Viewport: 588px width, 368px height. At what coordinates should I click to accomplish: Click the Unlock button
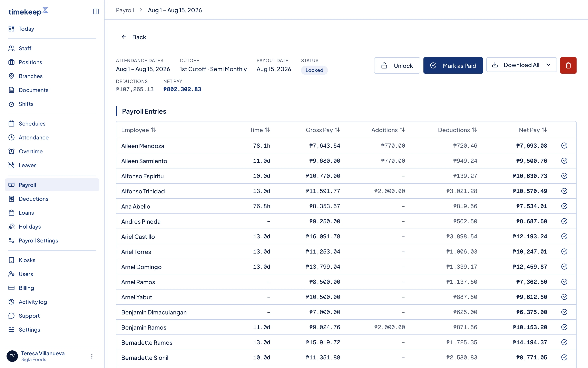coord(397,65)
